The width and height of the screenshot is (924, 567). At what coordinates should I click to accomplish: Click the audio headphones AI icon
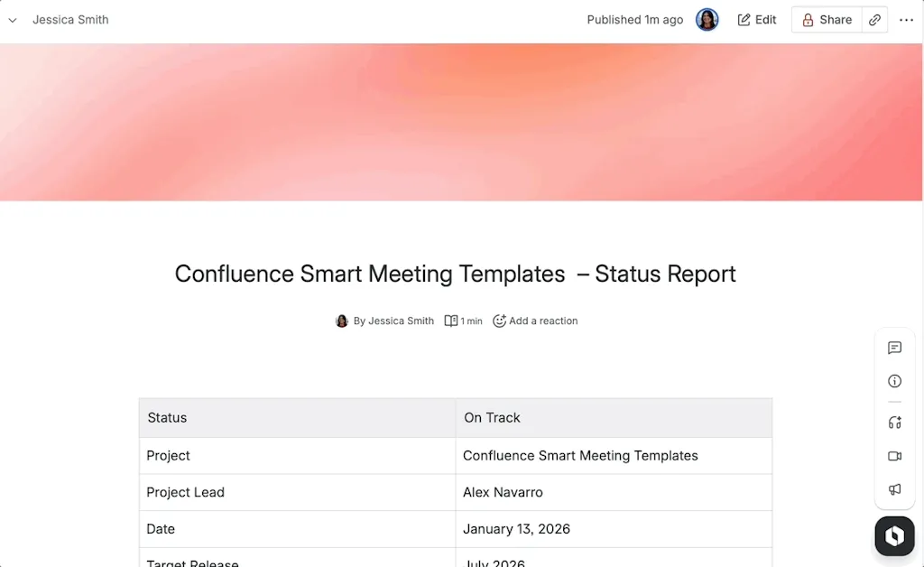894,422
